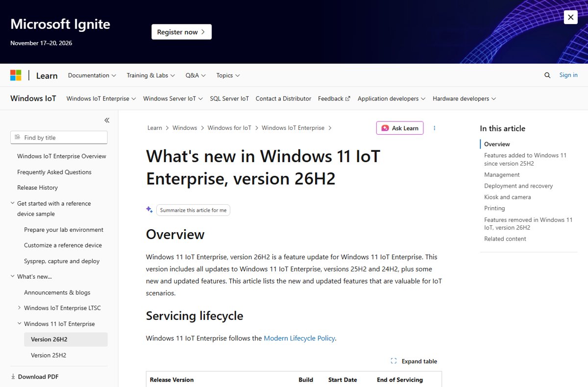Go to the Learn breadcrumb

tap(154, 128)
